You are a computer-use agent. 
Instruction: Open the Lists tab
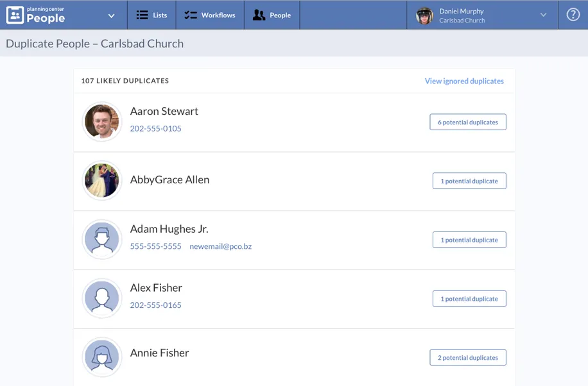click(x=152, y=15)
